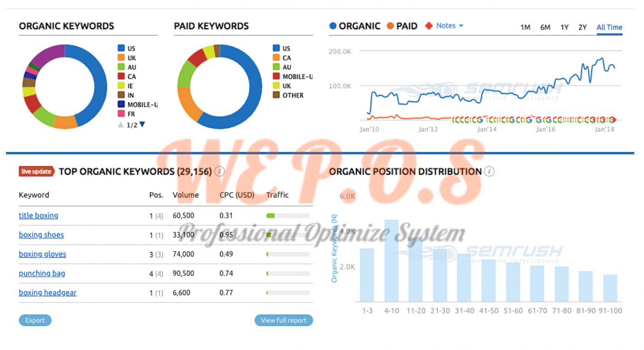Select the 6M time range
Viewport: 644px width, 350px height.
(x=545, y=27)
